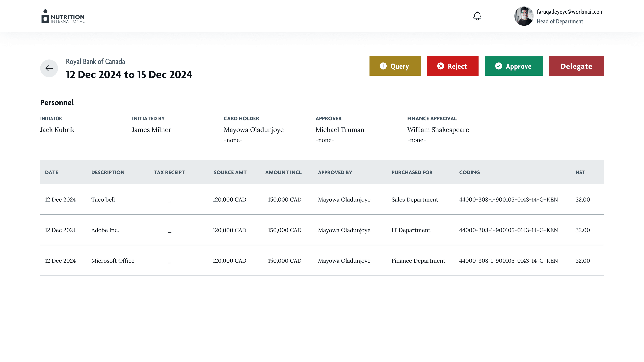
Task: Click the date in the Taco bell row
Action: click(60, 200)
